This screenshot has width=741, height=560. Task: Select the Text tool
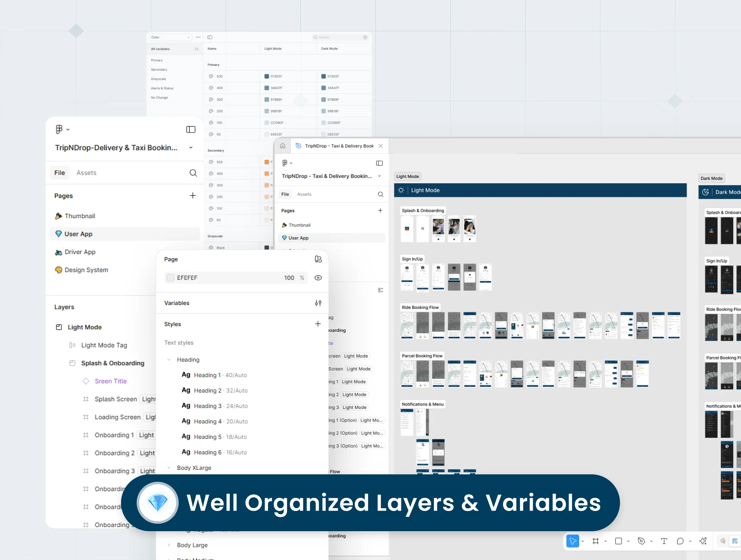click(664, 541)
